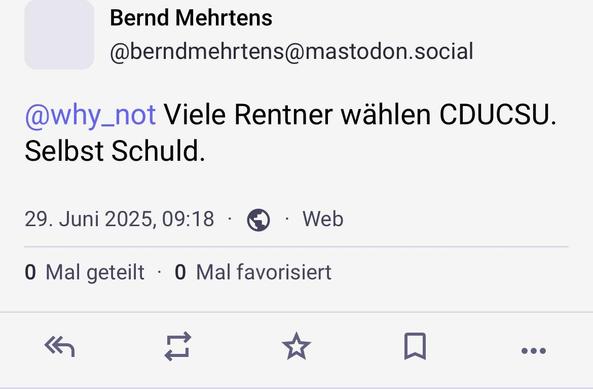
Task: Click the bold 0 before 'Mal geteilt'
Action: [30, 272]
